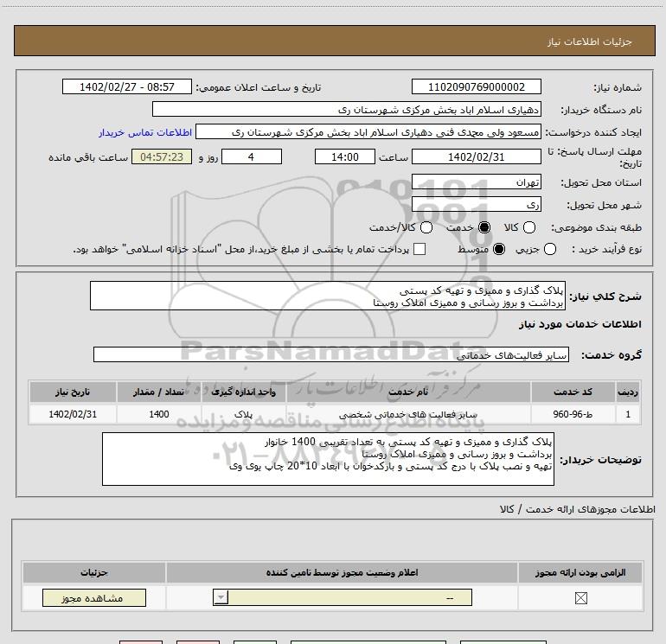This screenshot has width=666, height=644.
Task: Click the مشاهده مجوز button
Action: tap(94, 597)
